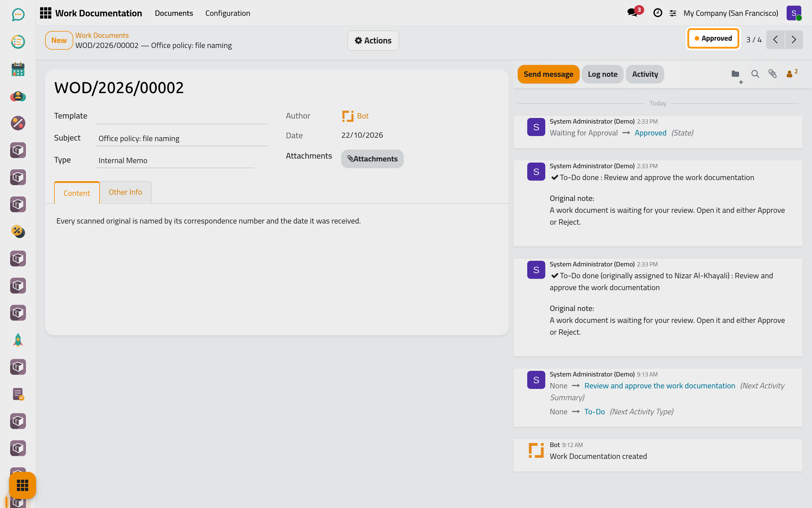Image resolution: width=812 pixels, height=508 pixels.
Task: Click the Date field 22/10/2026
Action: tap(362, 135)
